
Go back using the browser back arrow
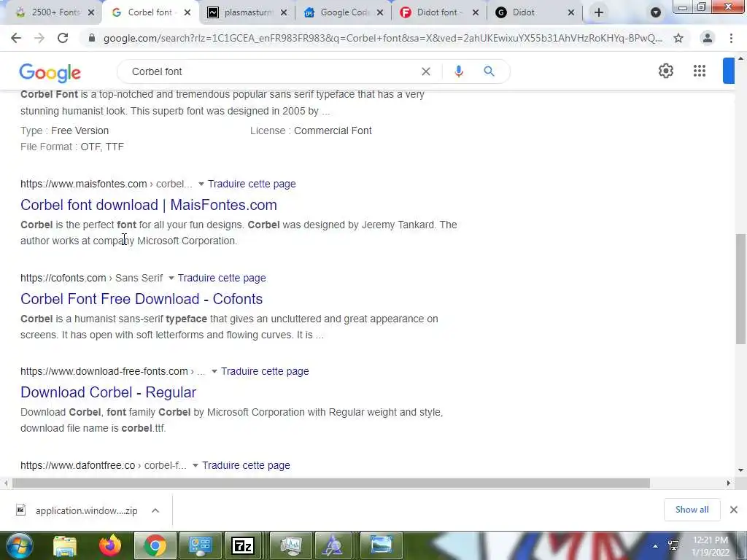[16, 38]
